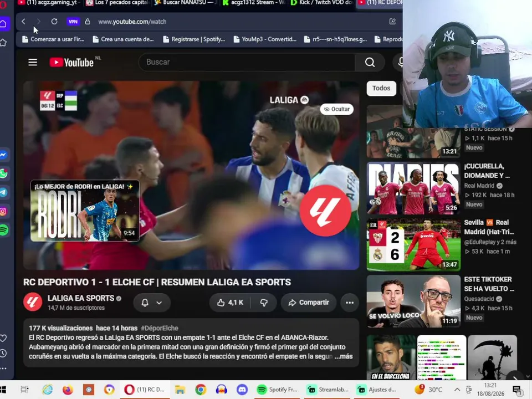532x399 pixels.
Task: Click the Buscar search field
Action: (247, 62)
